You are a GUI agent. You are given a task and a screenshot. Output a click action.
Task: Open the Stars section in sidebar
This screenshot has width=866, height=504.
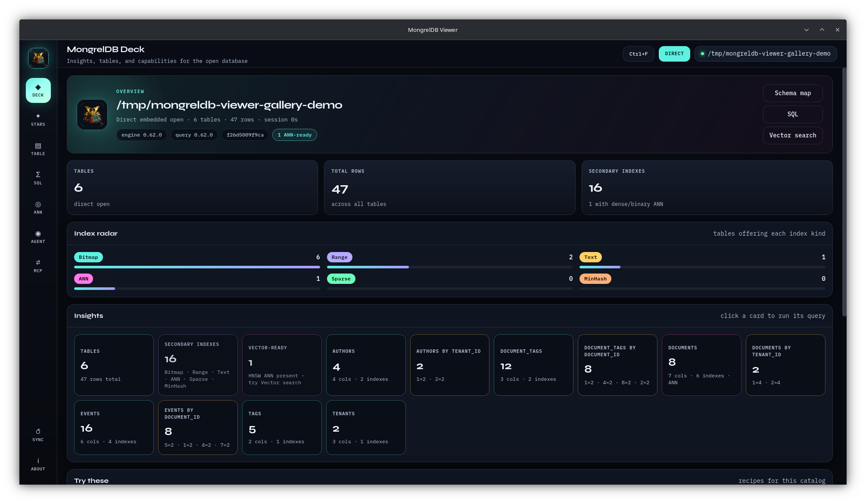tap(38, 120)
